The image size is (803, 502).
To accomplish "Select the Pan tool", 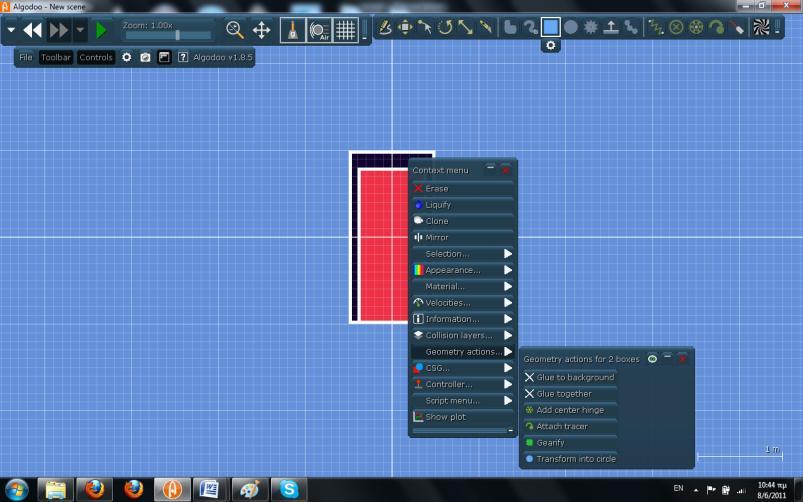I will [261, 30].
